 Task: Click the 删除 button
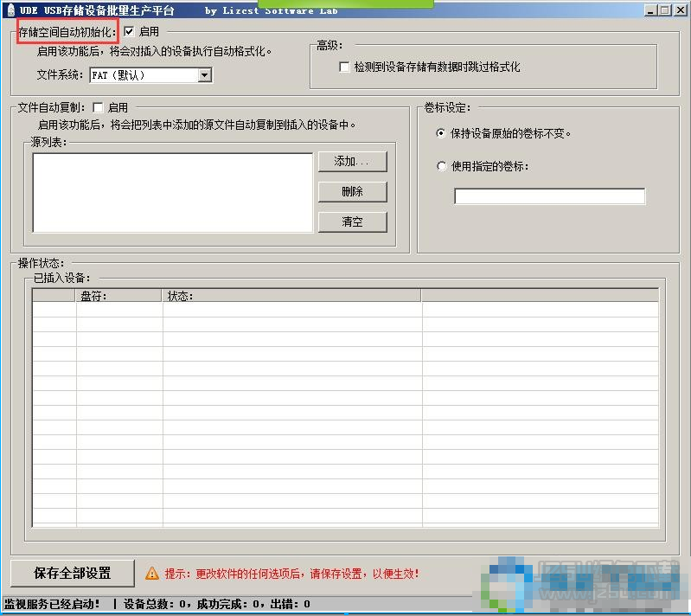click(x=353, y=192)
